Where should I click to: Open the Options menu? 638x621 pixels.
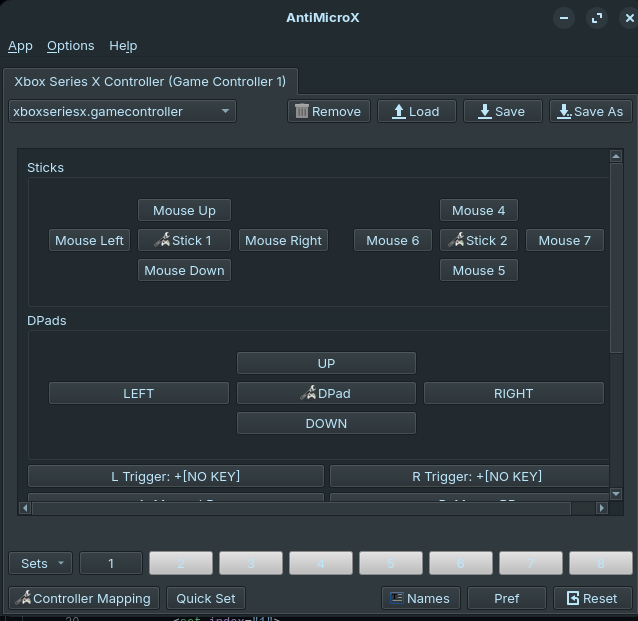click(x=70, y=46)
